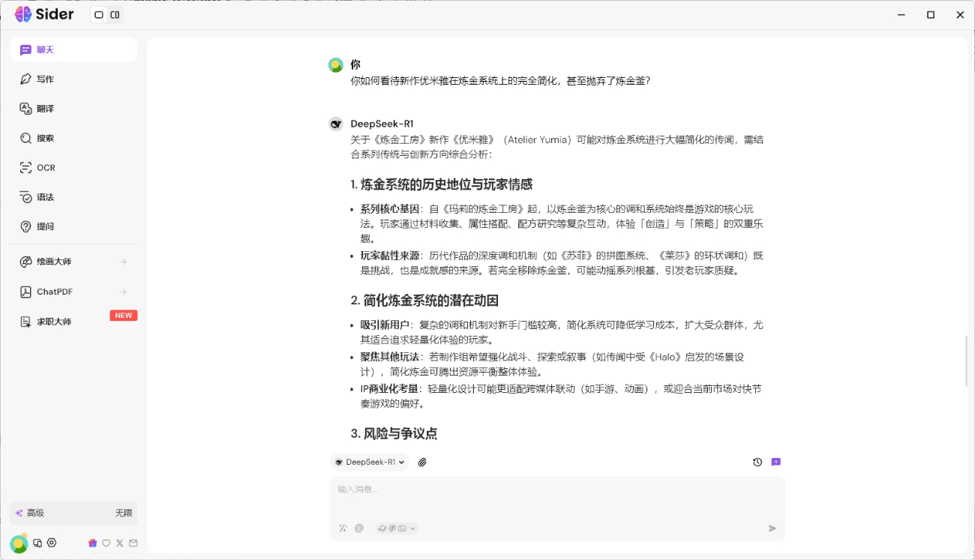Launch 绘画大师 painting tool

coord(73,262)
